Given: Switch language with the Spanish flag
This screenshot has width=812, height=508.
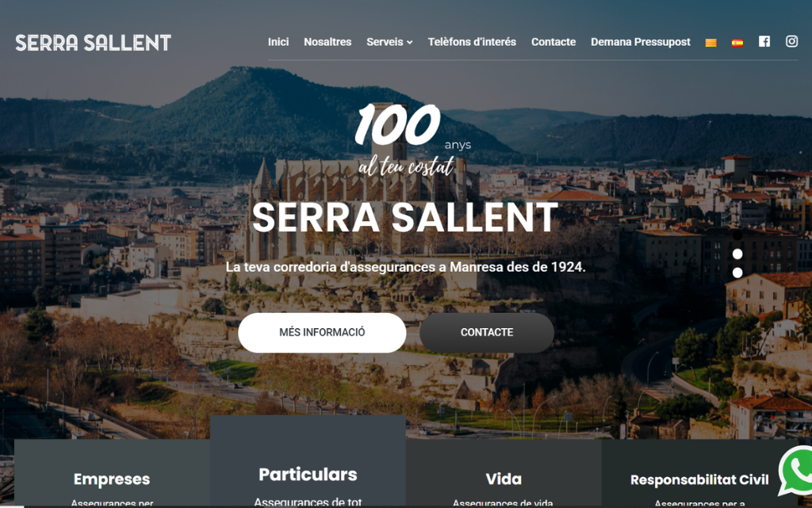Looking at the screenshot, I should coord(737,43).
